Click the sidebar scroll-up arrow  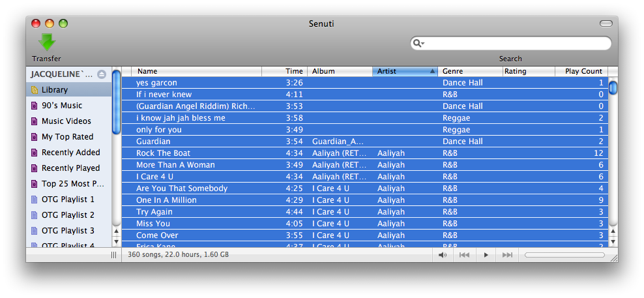[x=116, y=231]
